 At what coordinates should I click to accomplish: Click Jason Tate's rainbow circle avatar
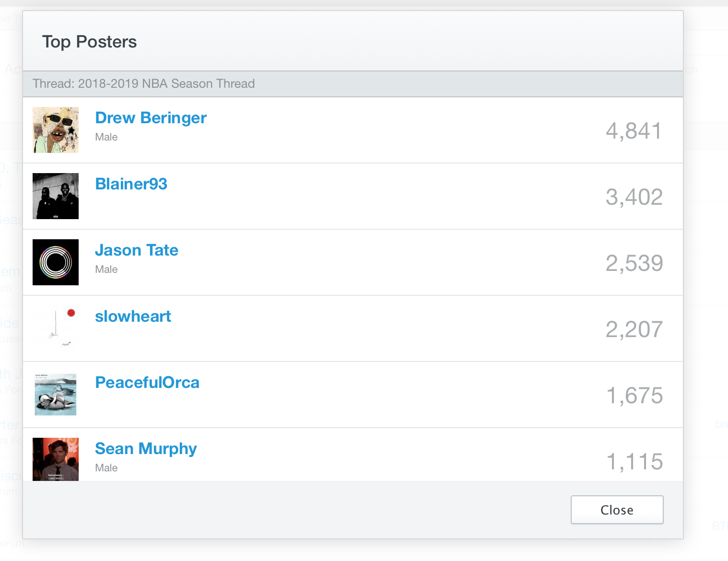point(56,262)
